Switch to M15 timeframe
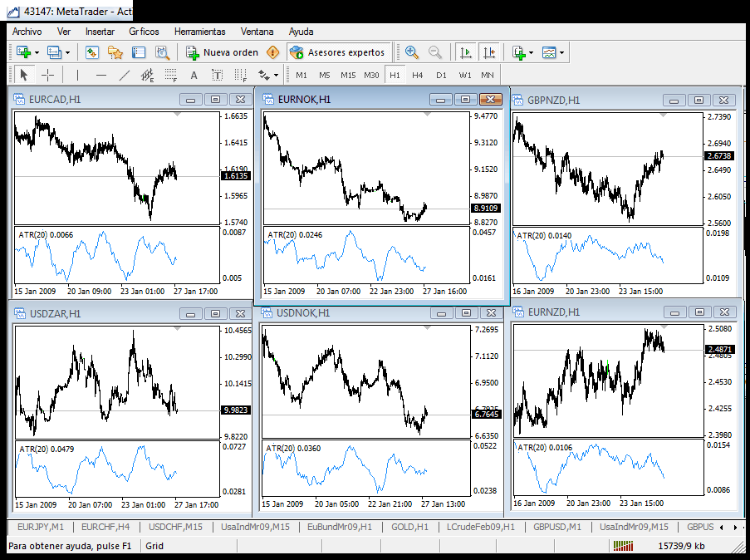 pos(348,75)
